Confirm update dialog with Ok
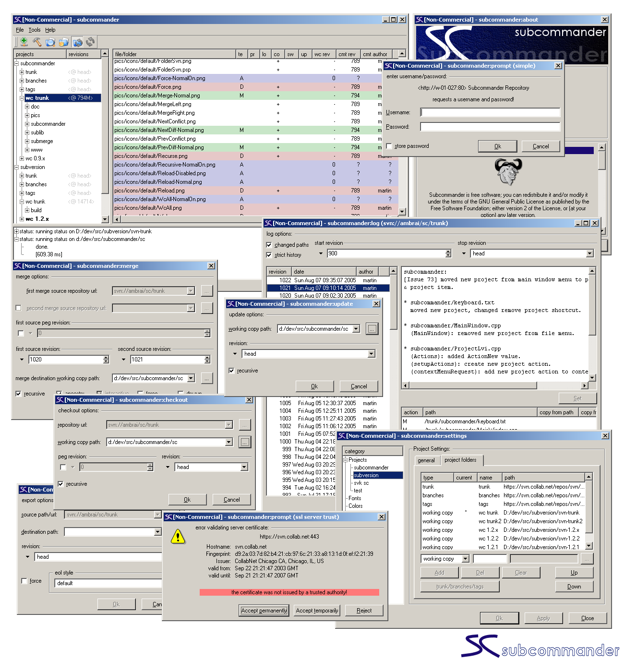Screen dimensions: 624x672 [x=314, y=386]
